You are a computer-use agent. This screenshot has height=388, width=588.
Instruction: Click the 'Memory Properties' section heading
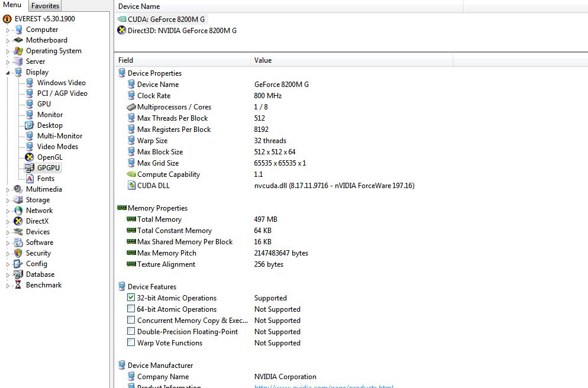click(157, 208)
